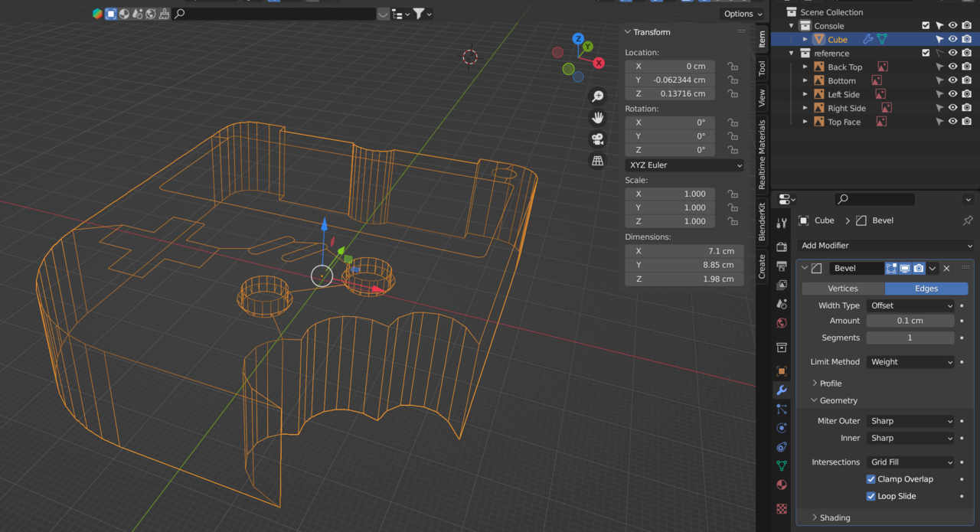
Task: Open the Add Modifier dropdown
Action: click(x=885, y=246)
